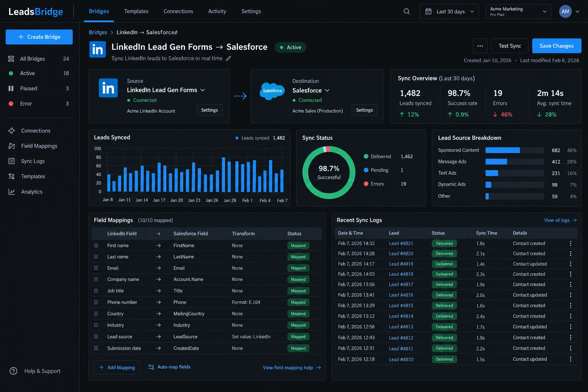Click the Account.Name Salesforce field cell
The width and height of the screenshot is (588, 392).
coord(188,279)
